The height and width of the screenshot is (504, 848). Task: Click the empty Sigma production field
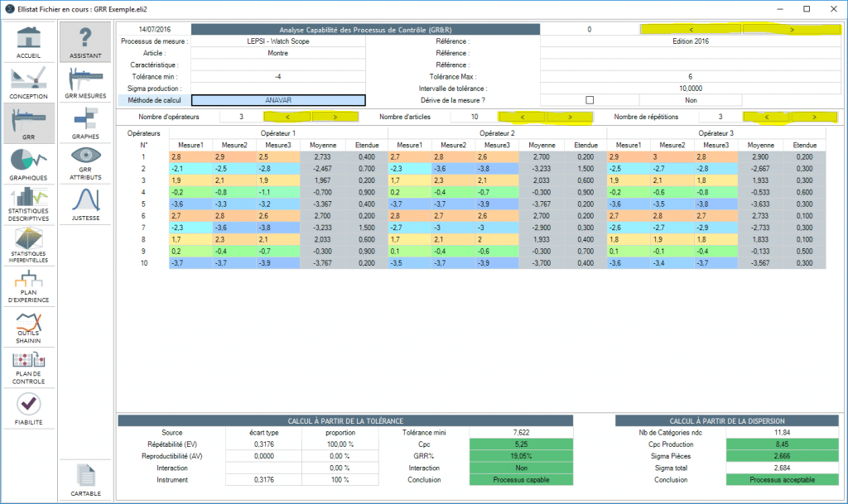pyautogui.click(x=278, y=88)
